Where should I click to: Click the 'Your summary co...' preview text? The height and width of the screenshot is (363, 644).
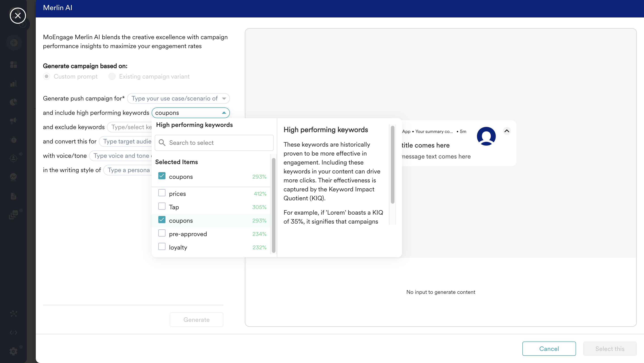pos(434,131)
